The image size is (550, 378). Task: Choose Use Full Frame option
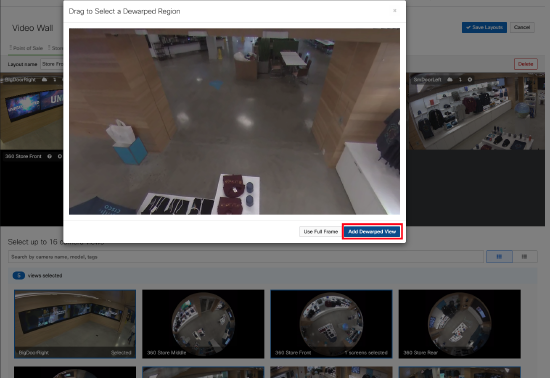tap(320, 232)
